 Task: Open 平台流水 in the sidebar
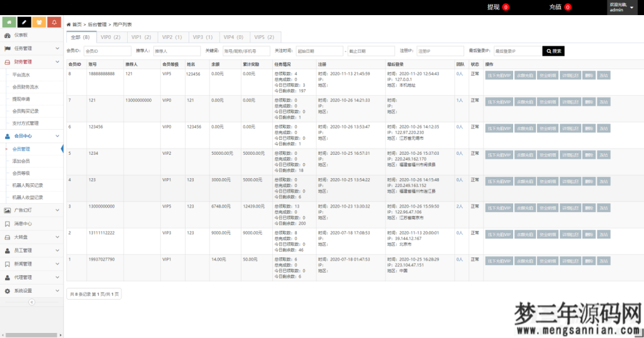point(21,76)
